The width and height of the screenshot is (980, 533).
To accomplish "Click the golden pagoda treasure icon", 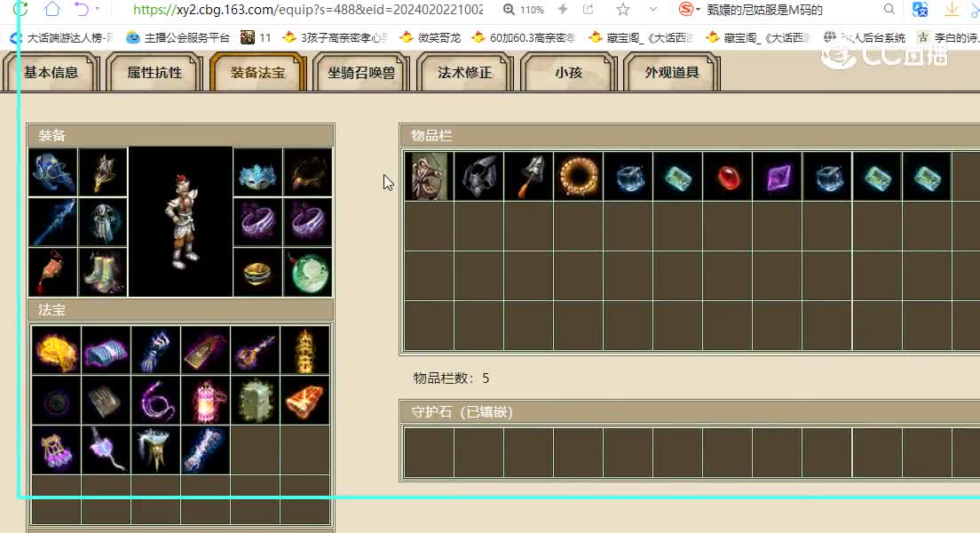I will pyautogui.click(x=305, y=350).
